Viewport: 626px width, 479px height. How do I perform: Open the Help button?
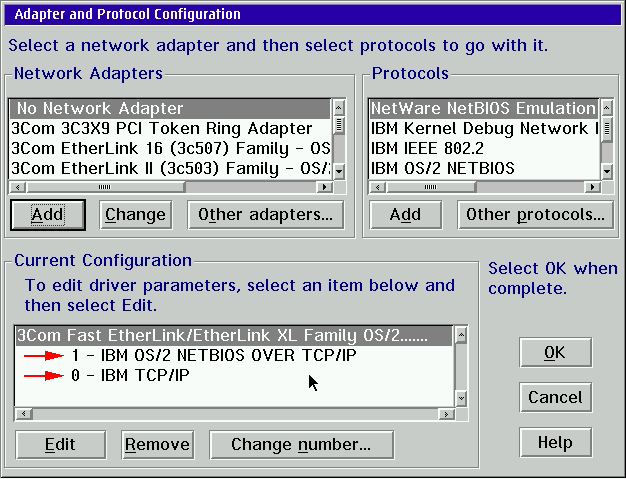[555, 442]
